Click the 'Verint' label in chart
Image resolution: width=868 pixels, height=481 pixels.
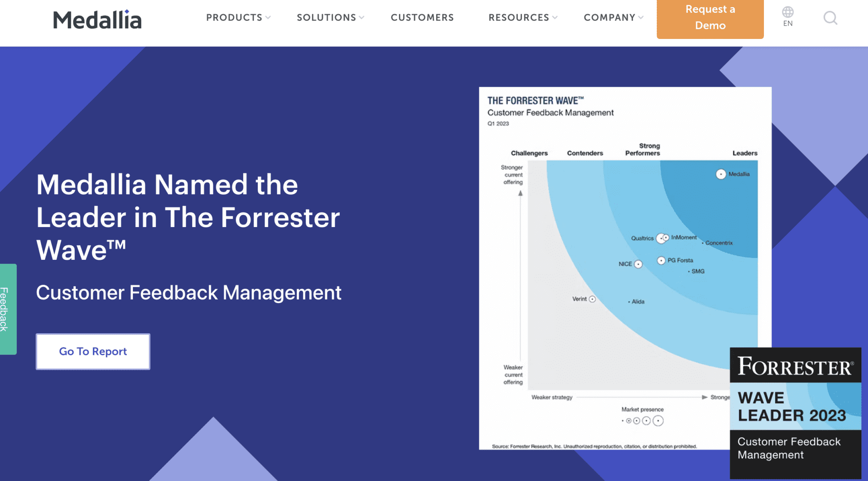[579, 299]
